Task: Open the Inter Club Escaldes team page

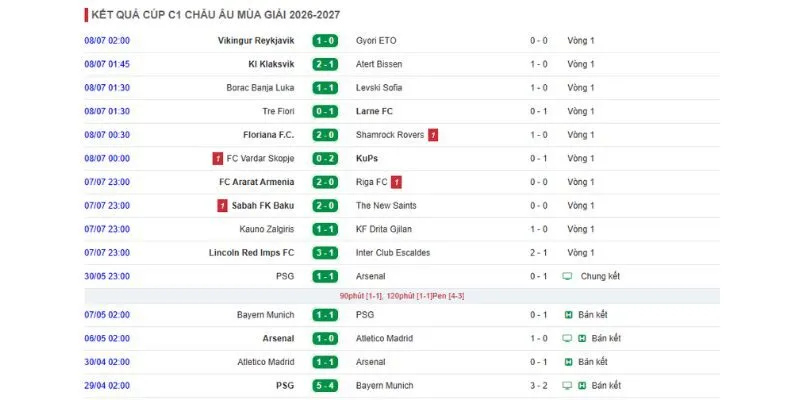Action: [x=393, y=253]
